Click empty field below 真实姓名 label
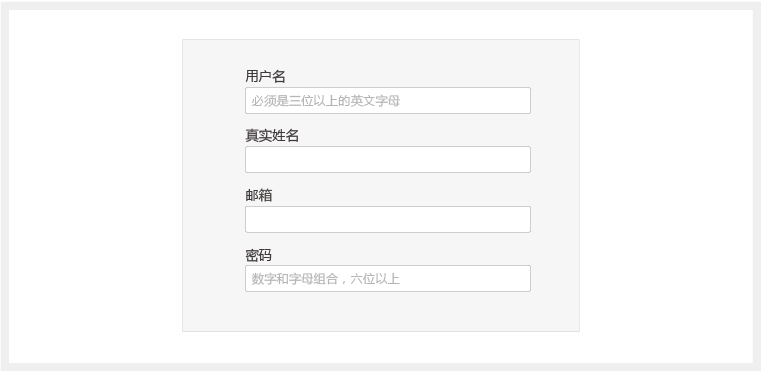761x371 pixels. (388, 159)
